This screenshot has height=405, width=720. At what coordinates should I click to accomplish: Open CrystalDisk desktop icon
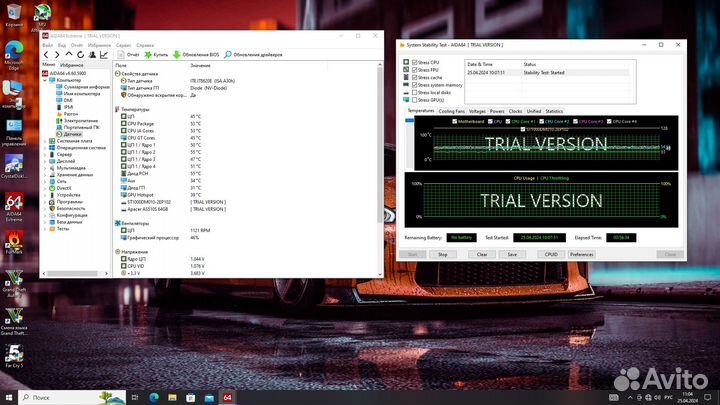[14, 166]
